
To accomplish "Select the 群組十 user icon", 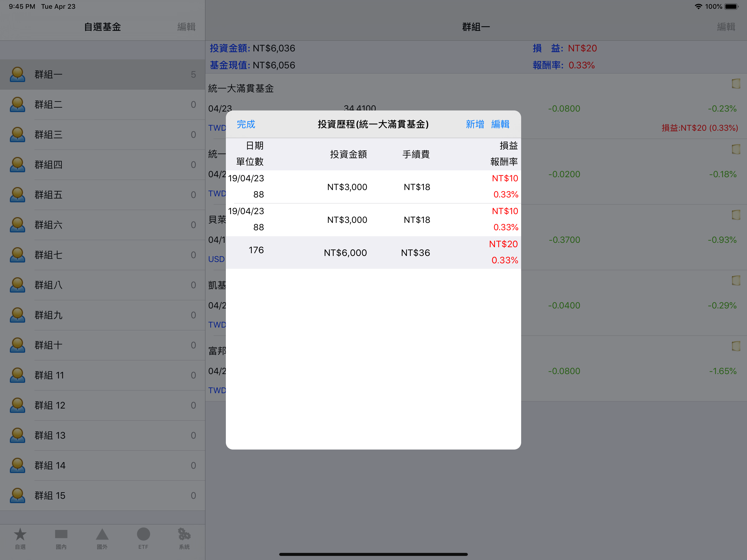I will tap(17, 345).
